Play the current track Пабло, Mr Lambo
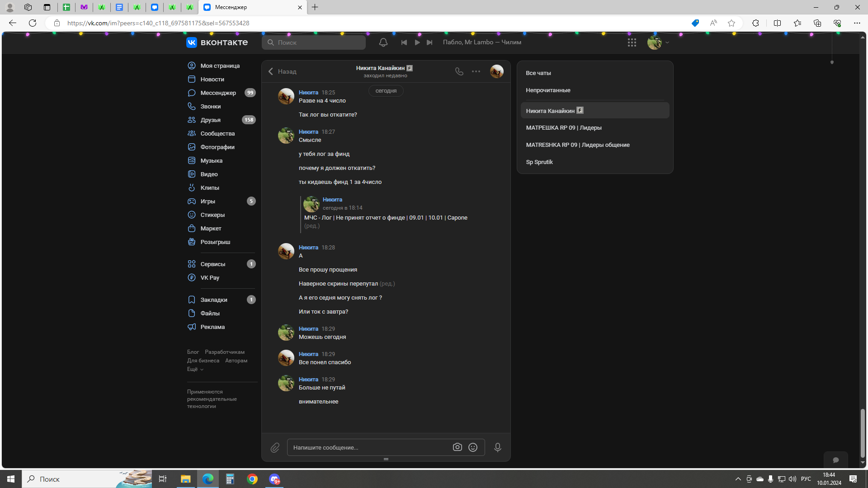Viewport: 868px width, 488px height. [417, 42]
